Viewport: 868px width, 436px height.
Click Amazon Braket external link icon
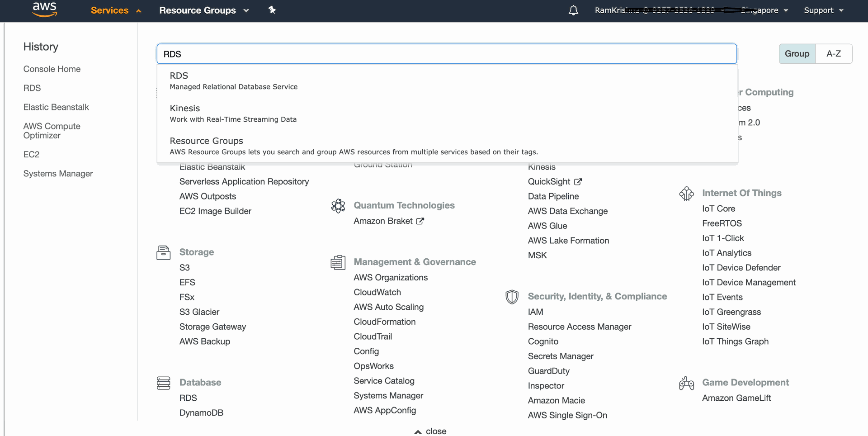coord(420,221)
